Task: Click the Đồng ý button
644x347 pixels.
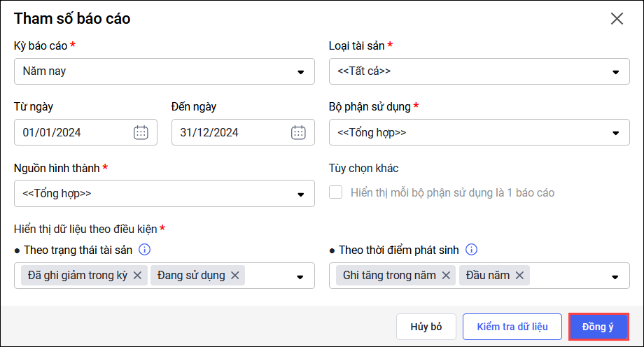Action: pos(597,327)
